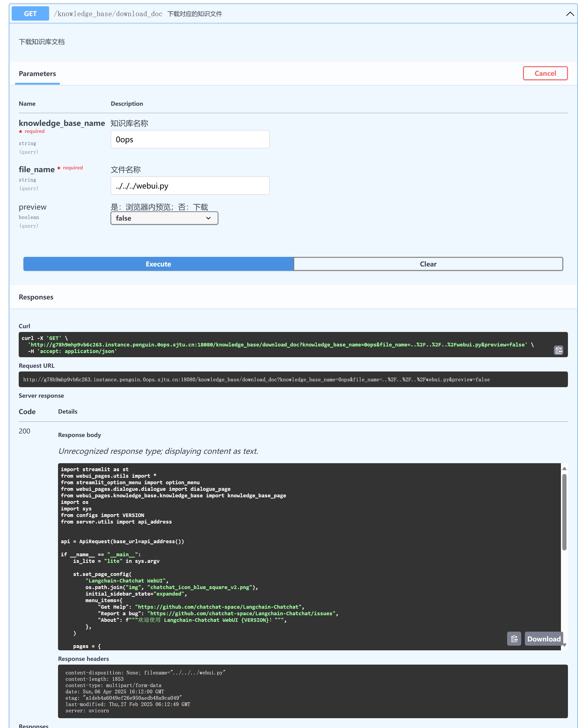This screenshot has width=578, height=728.
Task: Focus the file_name input field
Action: tap(190, 186)
